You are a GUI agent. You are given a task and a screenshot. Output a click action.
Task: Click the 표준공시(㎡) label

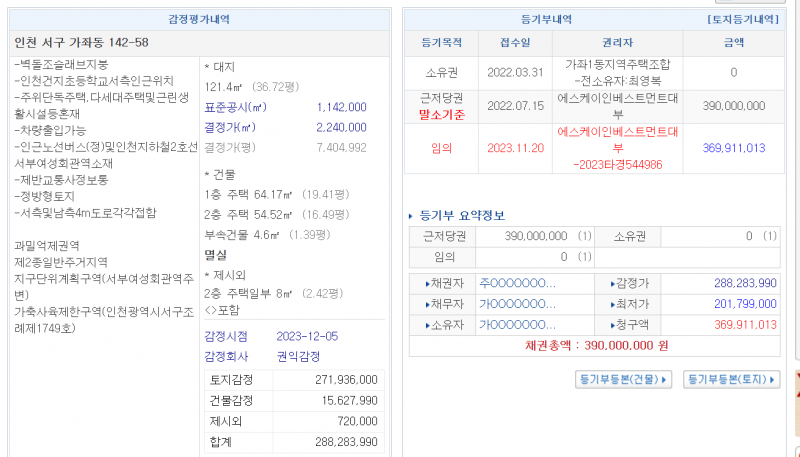[235, 107]
